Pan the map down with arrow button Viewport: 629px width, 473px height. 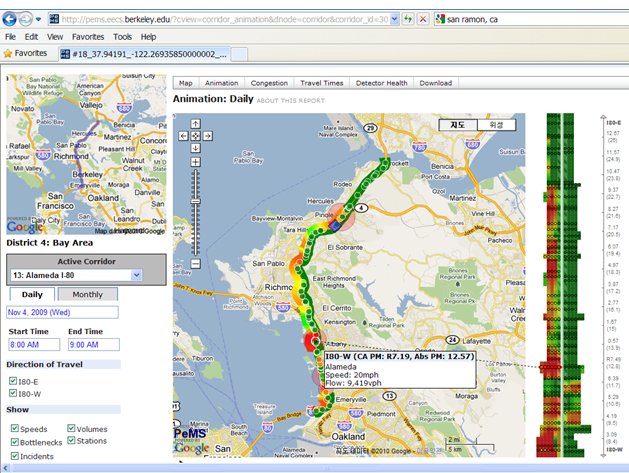point(197,146)
